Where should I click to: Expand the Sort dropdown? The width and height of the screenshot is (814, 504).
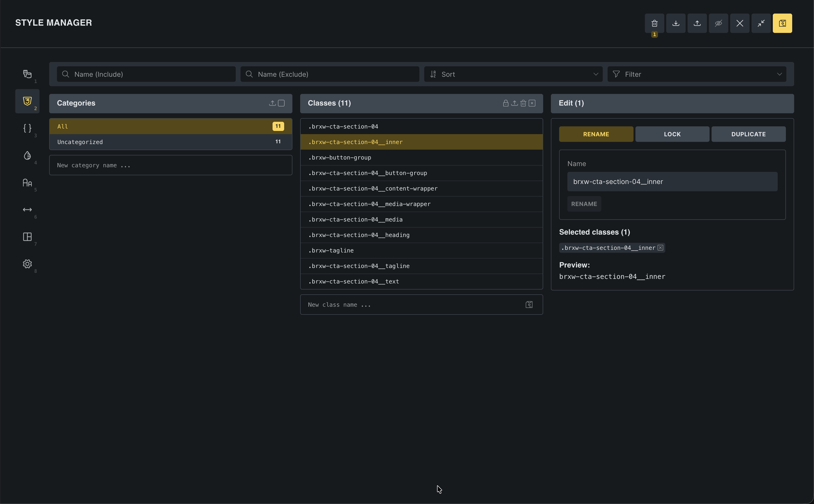coord(513,74)
